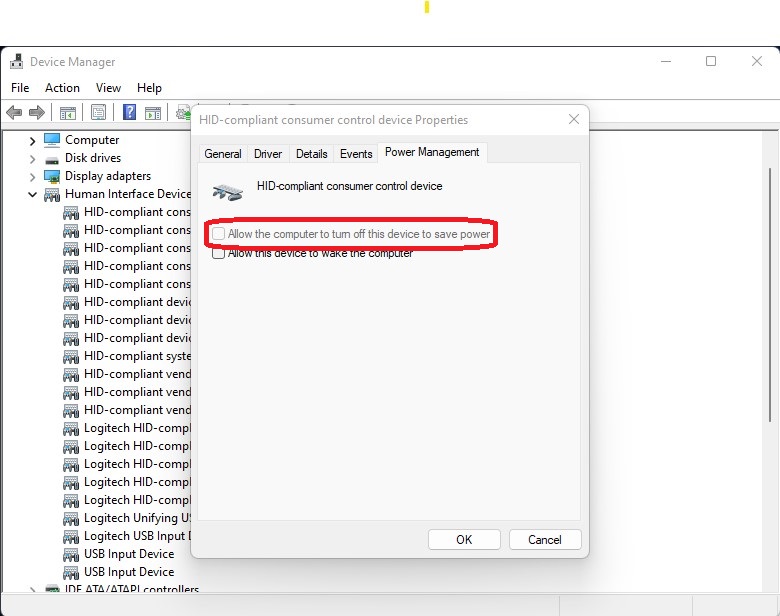Click the Device Manager title bar icon
Image resolution: width=780 pixels, height=616 pixels.
pos(16,61)
